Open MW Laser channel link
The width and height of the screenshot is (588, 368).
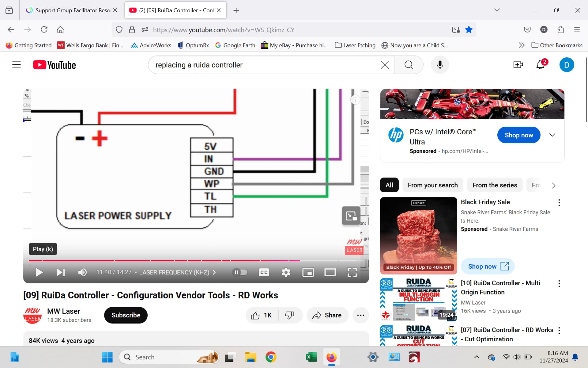[63, 311]
